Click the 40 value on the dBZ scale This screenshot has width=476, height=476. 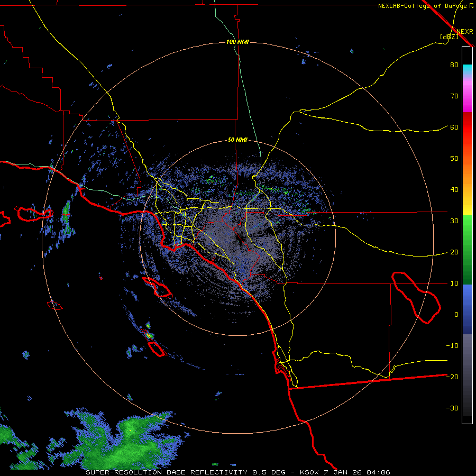454,190
